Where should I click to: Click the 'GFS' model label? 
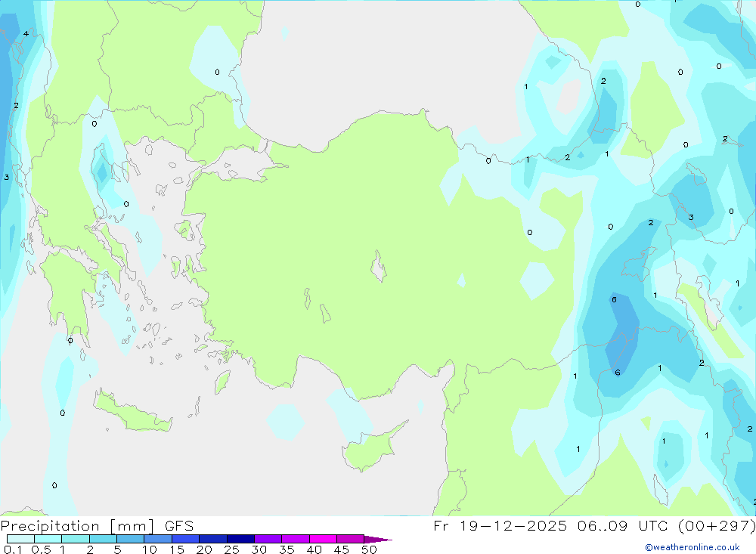(x=179, y=526)
